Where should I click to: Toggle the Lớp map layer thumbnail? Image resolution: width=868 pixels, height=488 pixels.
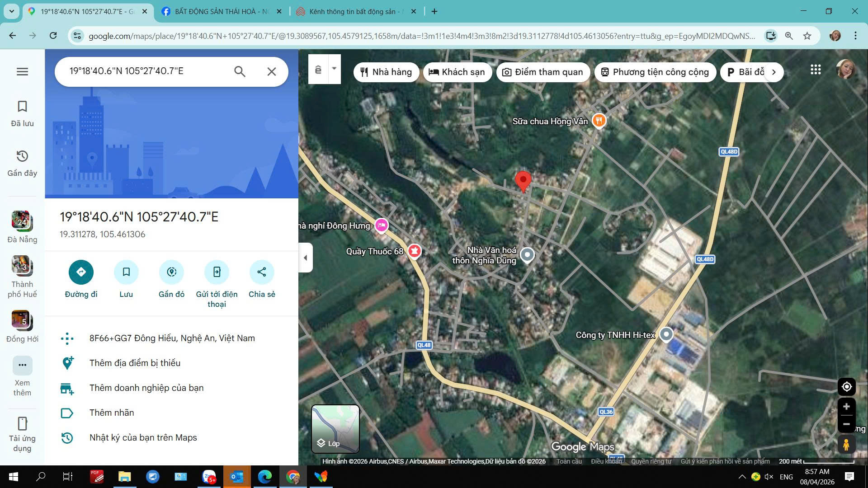335,429
